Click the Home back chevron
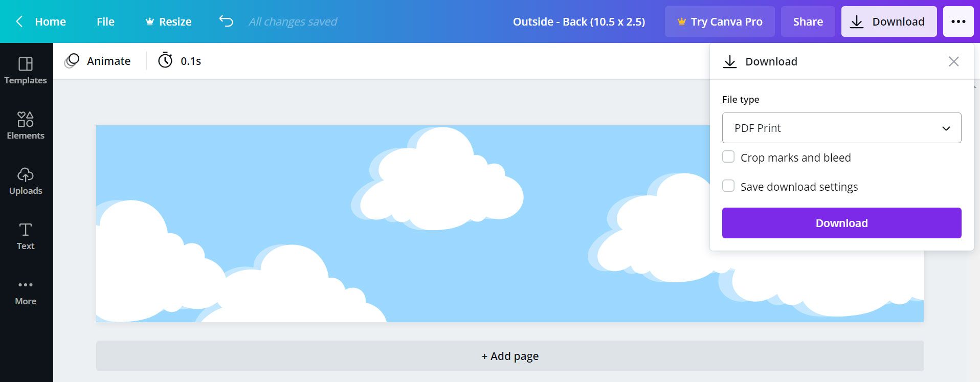The width and height of the screenshot is (980, 382). coord(19,21)
